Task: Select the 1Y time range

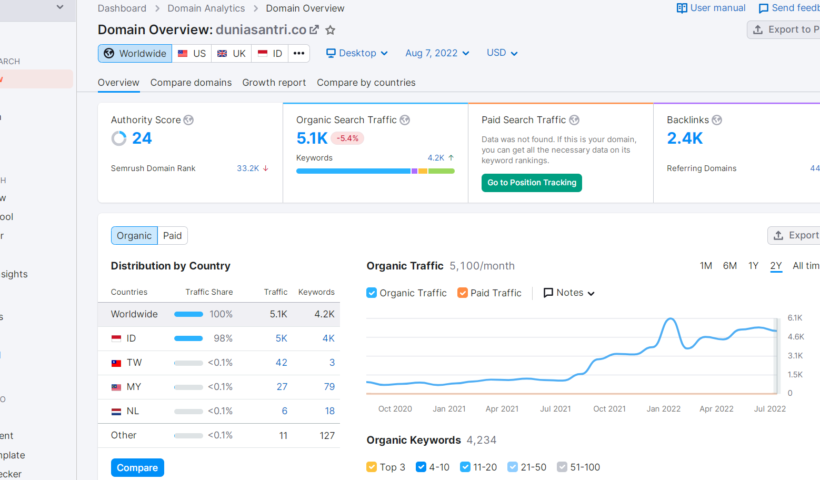Action: pos(753,266)
